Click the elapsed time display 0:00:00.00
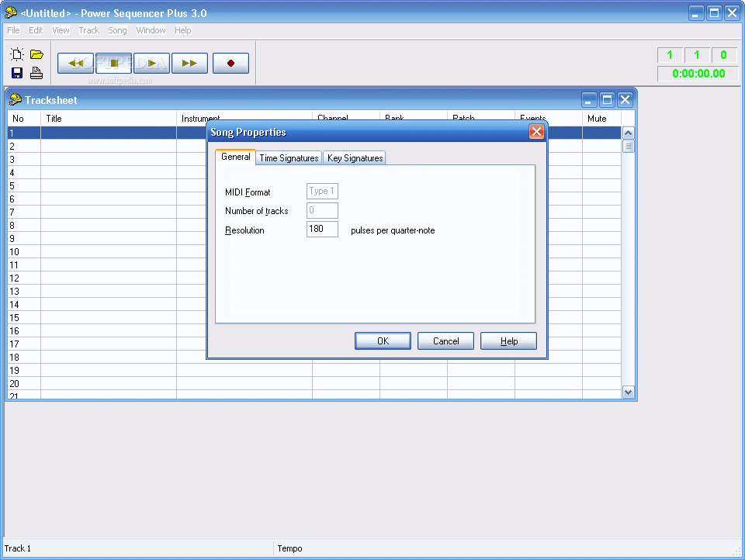The image size is (745, 560). point(698,74)
